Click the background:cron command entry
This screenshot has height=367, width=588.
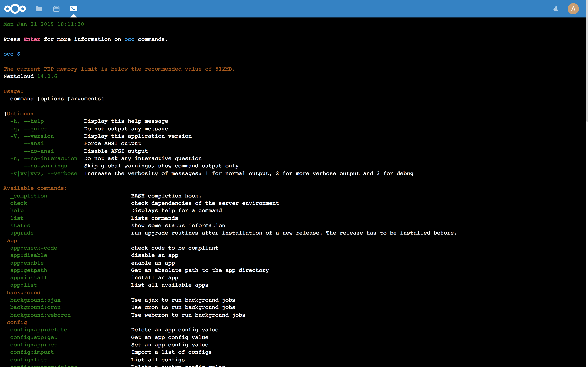pyautogui.click(x=35, y=308)
